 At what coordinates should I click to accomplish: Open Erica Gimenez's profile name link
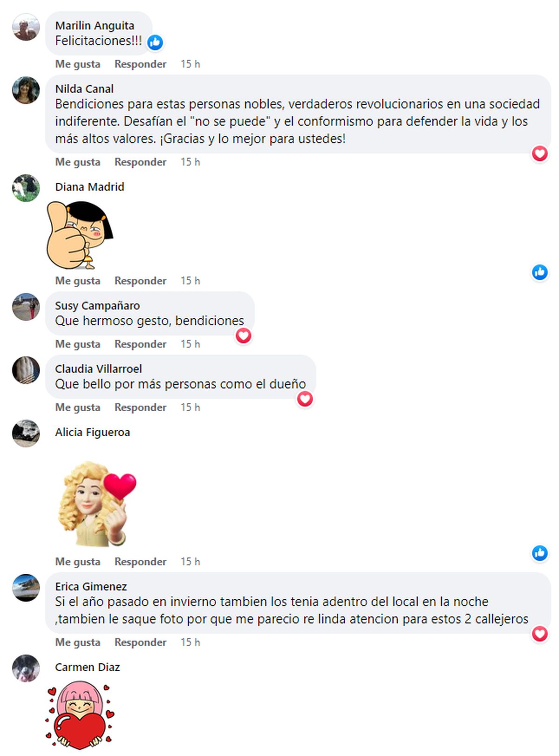point(91,586)
